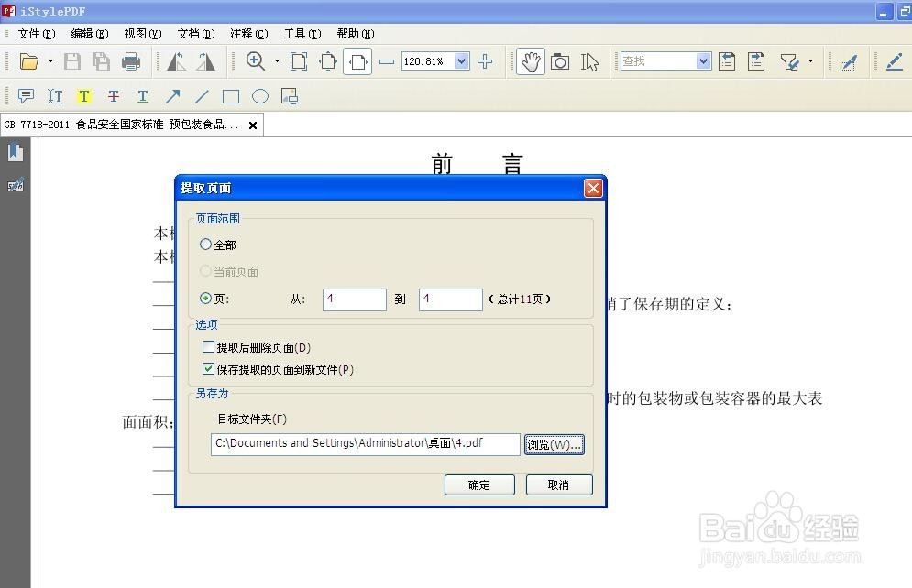This screenshot has height=588, width=912.
Task: Select the Note comment annotation tool
Action: point(27,96)
